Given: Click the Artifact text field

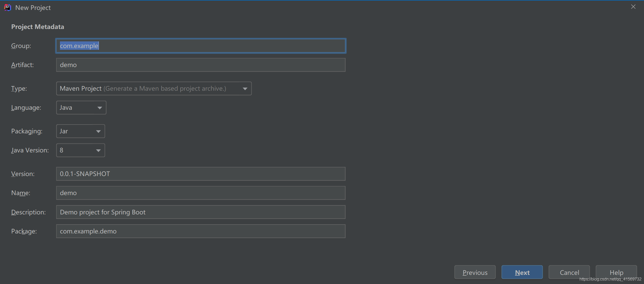Looking at the screenshot, I should tap(201, 65).
